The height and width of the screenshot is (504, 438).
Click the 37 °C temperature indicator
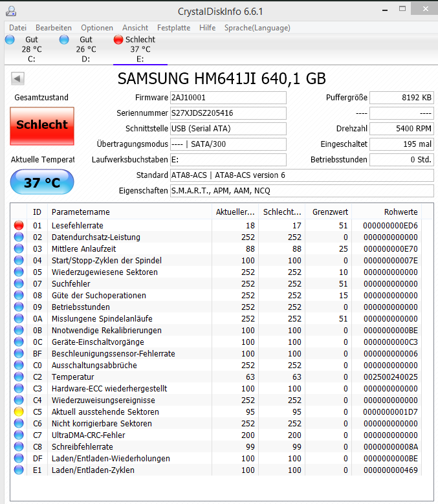[x=42, y=182]
